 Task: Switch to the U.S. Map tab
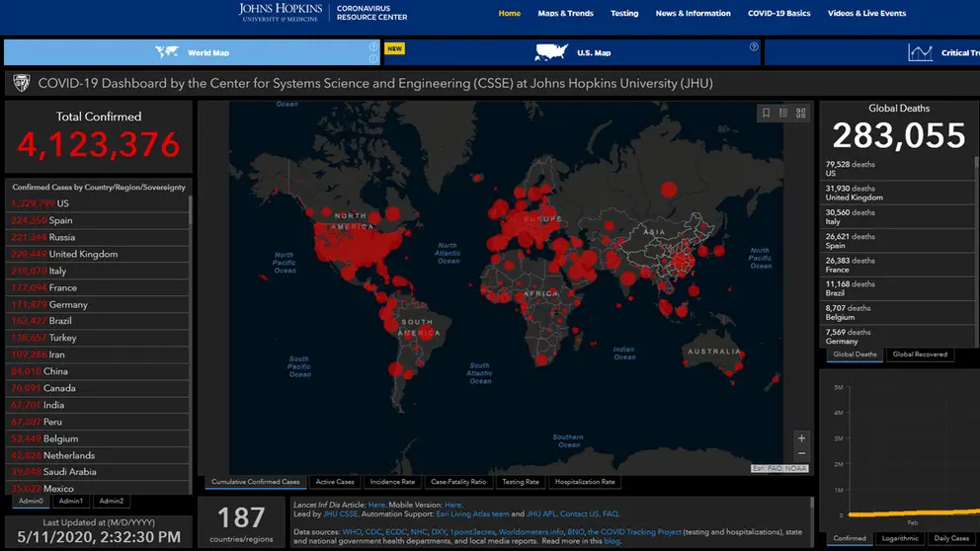[572, 52]
